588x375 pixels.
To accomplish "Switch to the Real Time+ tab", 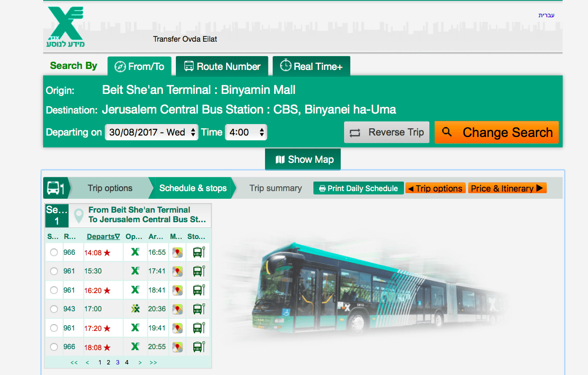I will pos(311,67).
